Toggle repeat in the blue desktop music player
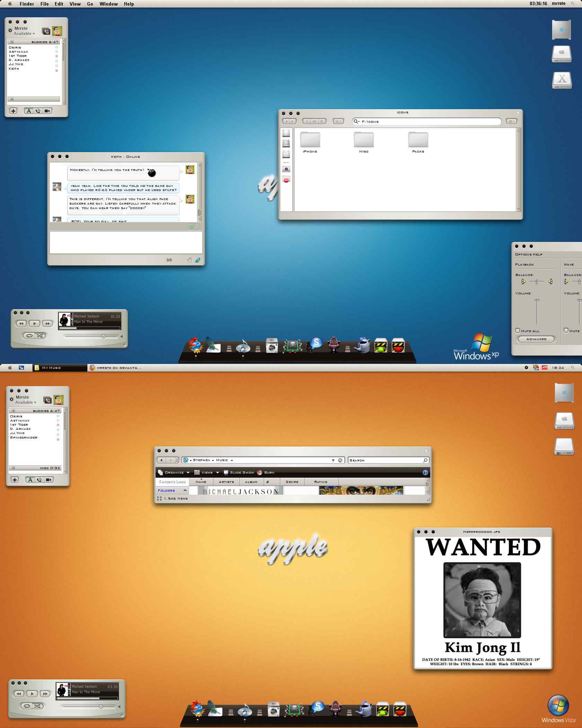Viewport: 582px width, 728px height. [29, 336]
